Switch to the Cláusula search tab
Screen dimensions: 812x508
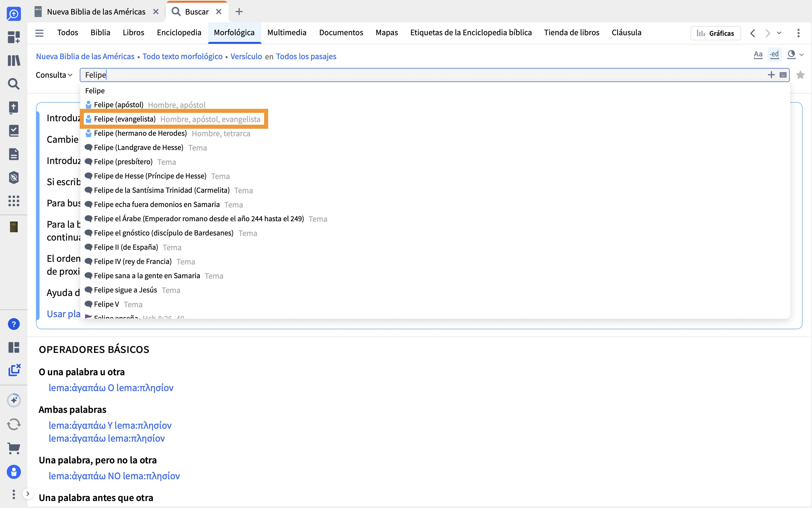[626, 33]
